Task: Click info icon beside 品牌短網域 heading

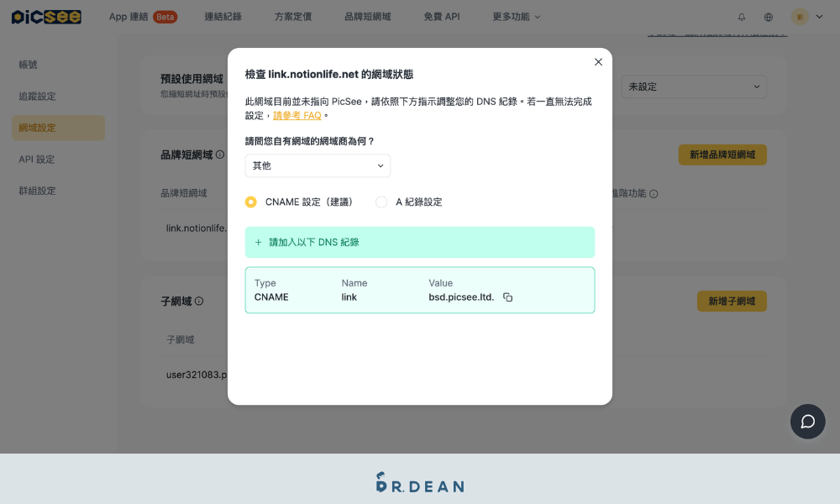Action: (x=220, y=155)
